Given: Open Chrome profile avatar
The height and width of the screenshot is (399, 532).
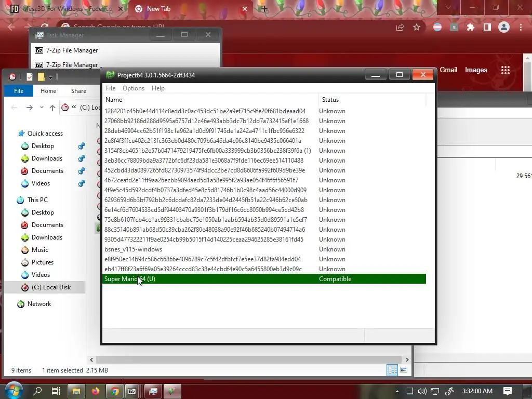Looking at the screenshot, I should pyautogui.click(x=504, y=27).
